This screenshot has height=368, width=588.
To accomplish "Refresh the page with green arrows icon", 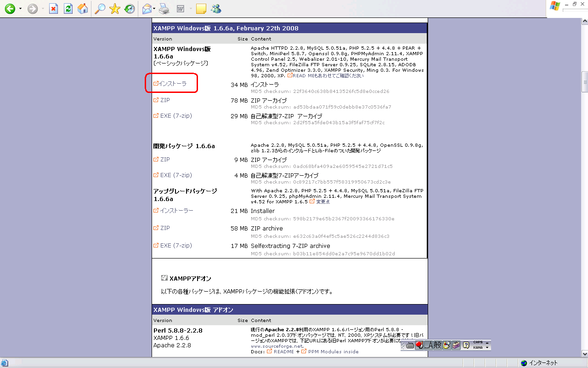I will point(68,9).
